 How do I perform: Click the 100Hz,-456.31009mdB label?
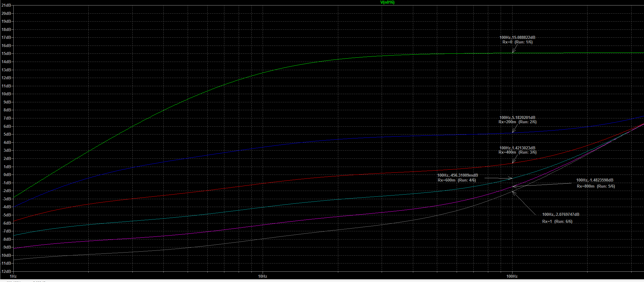pos(457,175)
